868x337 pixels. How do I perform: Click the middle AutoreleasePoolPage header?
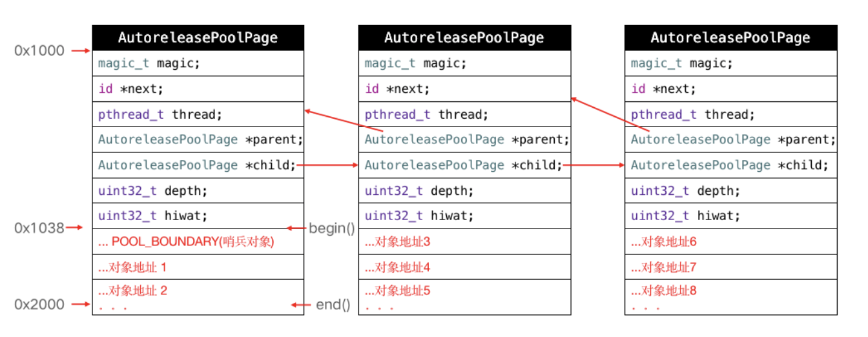464,37
